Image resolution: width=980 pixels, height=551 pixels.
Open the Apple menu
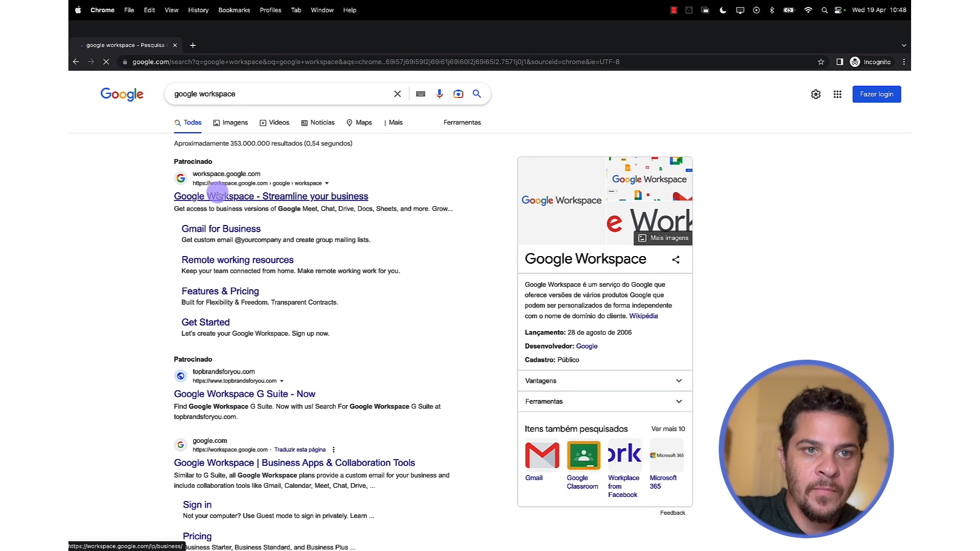[x=78, y=10]
